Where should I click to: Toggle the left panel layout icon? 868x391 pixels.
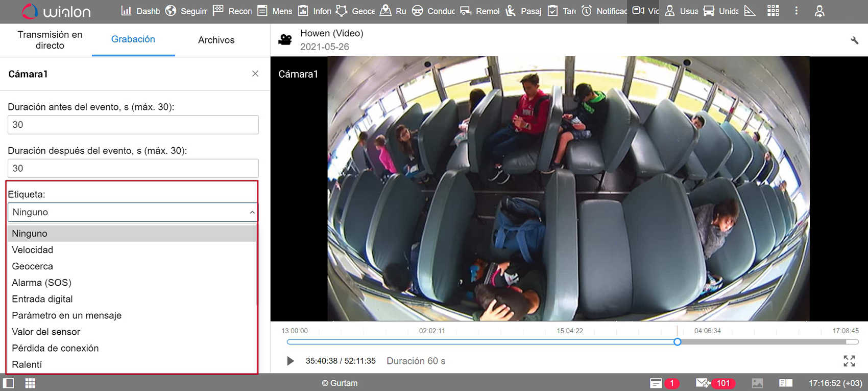[9, 383]
